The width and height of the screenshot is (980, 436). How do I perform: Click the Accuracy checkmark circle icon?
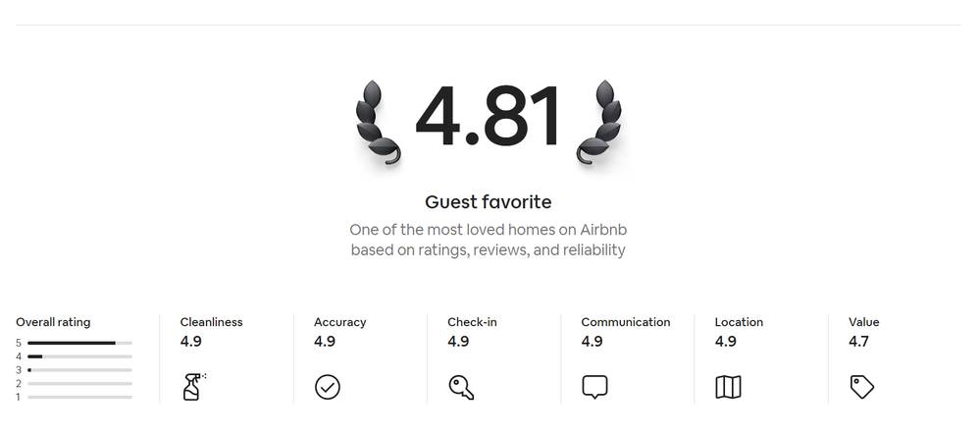327,387
